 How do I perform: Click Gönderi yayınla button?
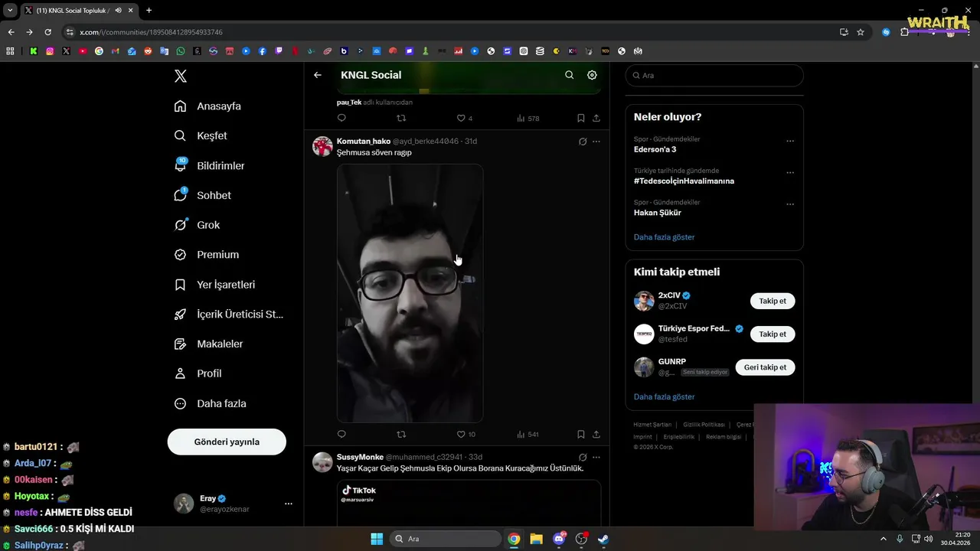[x=227, y=442]
